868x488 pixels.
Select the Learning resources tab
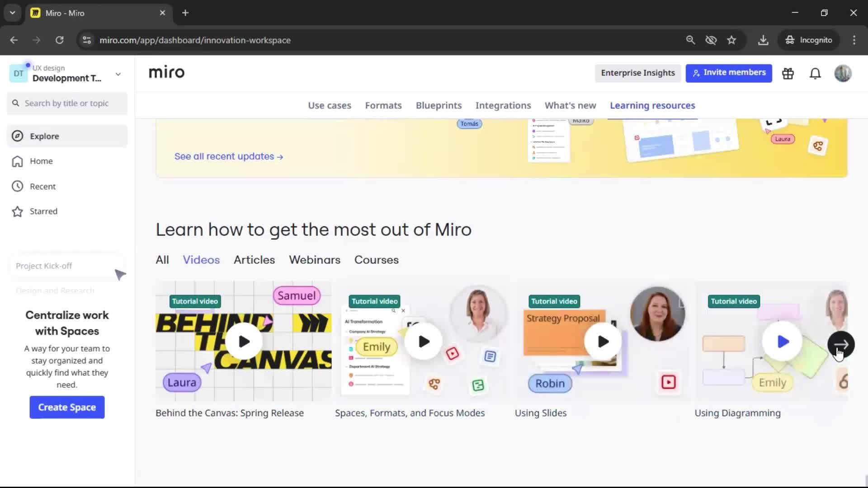click(x=652, y=105)
